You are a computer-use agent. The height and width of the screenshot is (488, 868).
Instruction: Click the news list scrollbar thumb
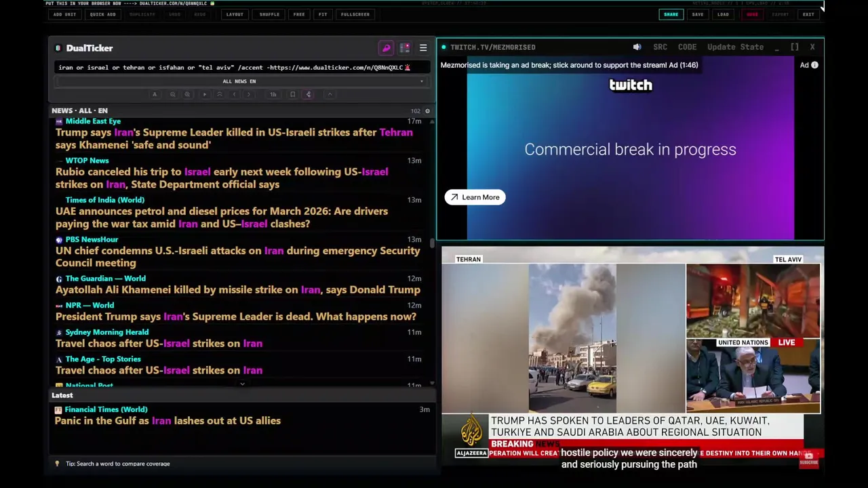(431, 242)
